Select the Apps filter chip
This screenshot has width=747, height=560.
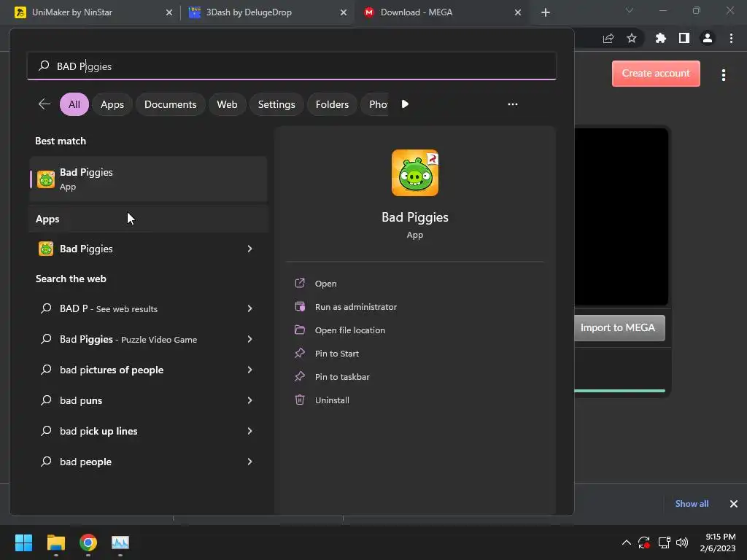coord(112,104)
